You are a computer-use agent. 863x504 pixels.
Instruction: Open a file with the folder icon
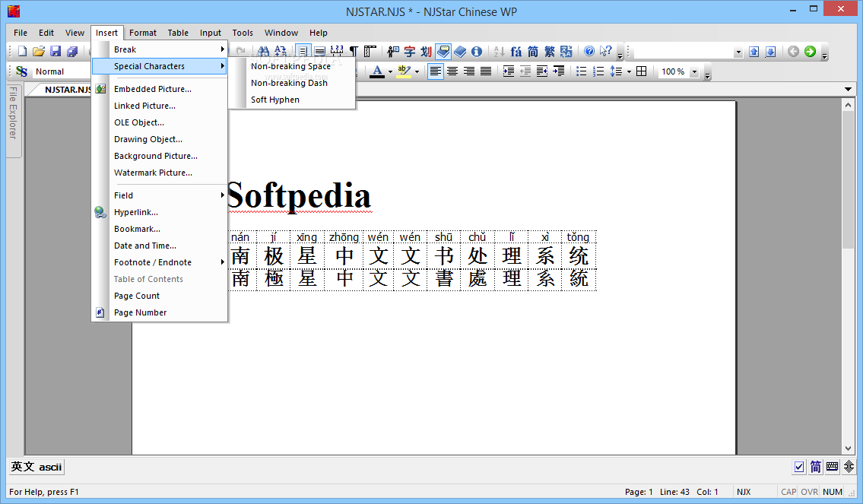39,51
